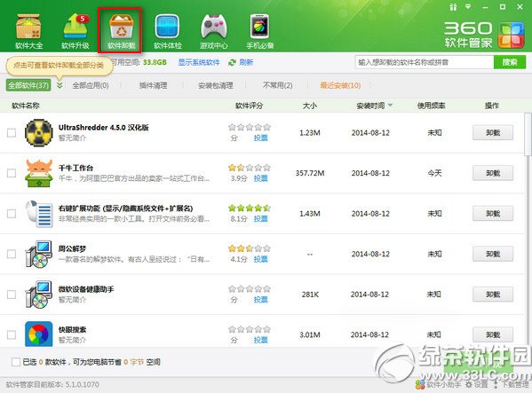
Task: Click the 千牛工作台 star rating
Action: tap(250, 168)
